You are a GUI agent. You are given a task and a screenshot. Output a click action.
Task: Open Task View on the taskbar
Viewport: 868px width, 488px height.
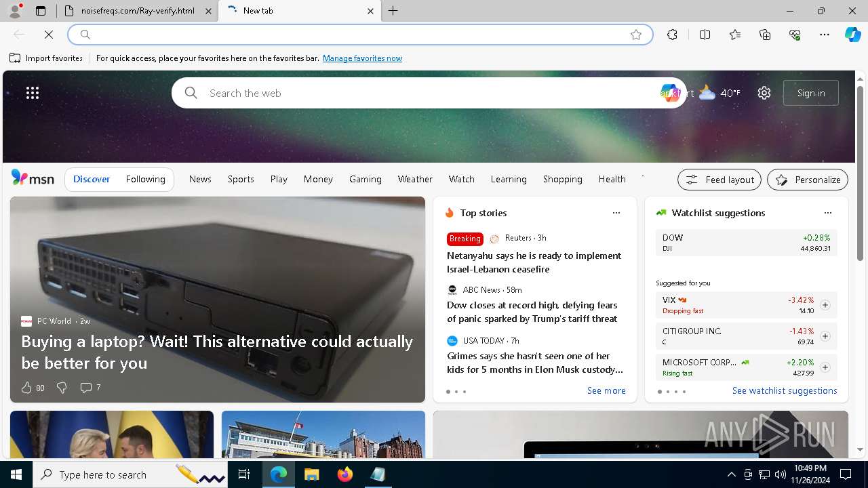[x=245, y=474]
